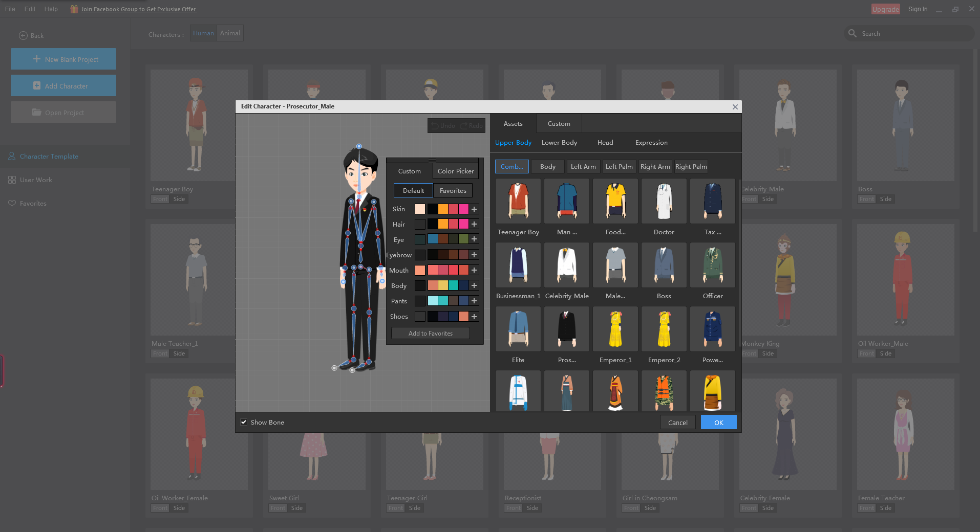Pick the Emperor_1 yellow robe icon

tap(615, 329)
